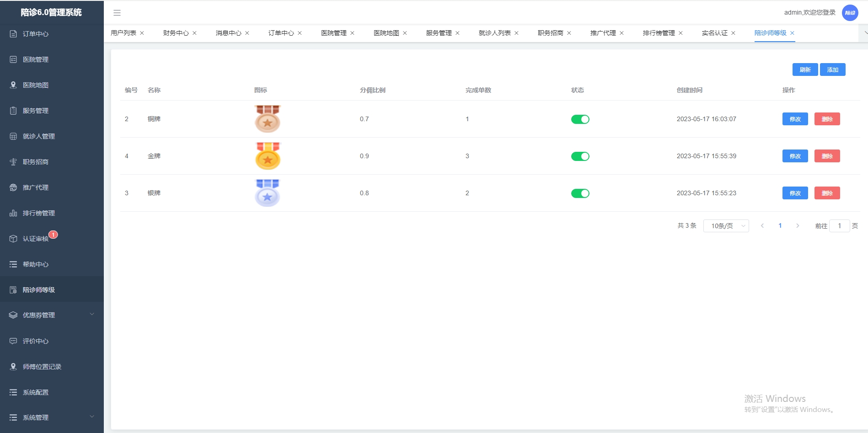Open 排行榜管理 in the sidebar
This screenshot has height=433, width=868.
(x=52, y=213)
